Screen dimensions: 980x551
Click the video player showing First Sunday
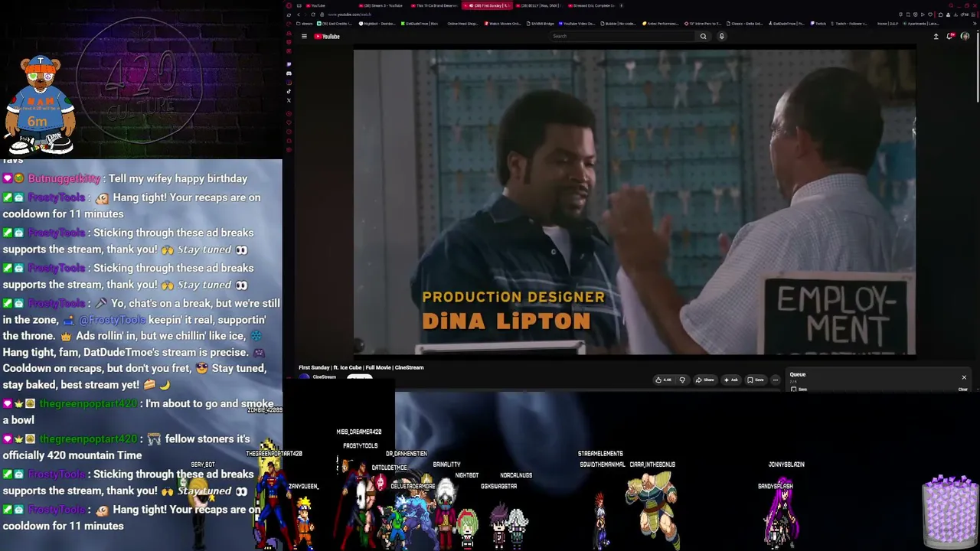click(x=635, y=202)
